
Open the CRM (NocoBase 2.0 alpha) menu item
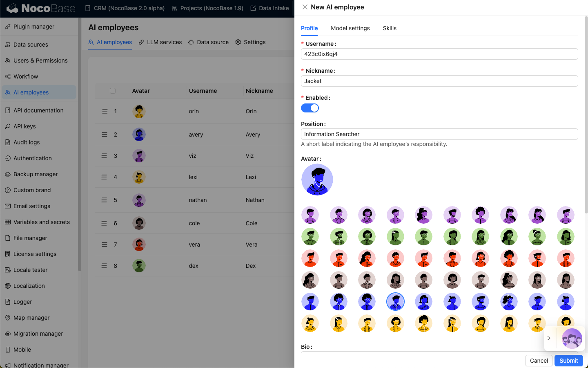pos(125,8)
